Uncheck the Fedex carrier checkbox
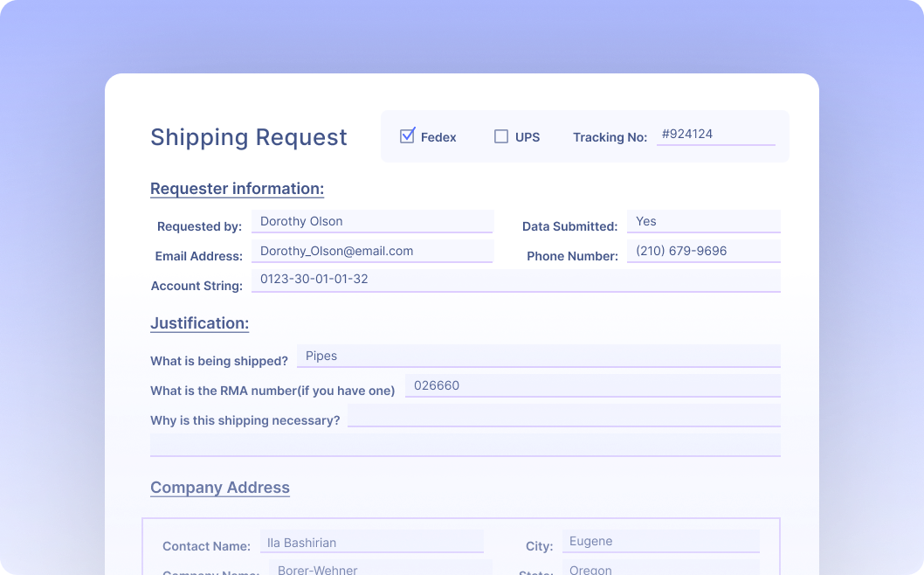This screenshot has width=924, height=575. click(407, 135)
